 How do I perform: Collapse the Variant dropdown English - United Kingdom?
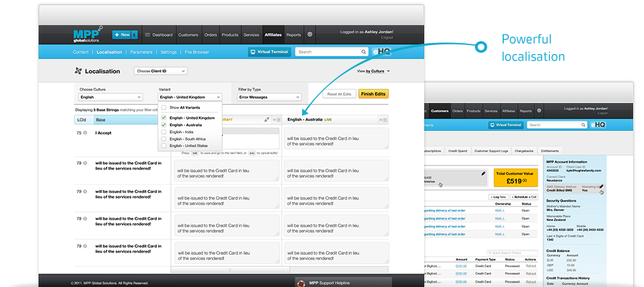[190, 97]
